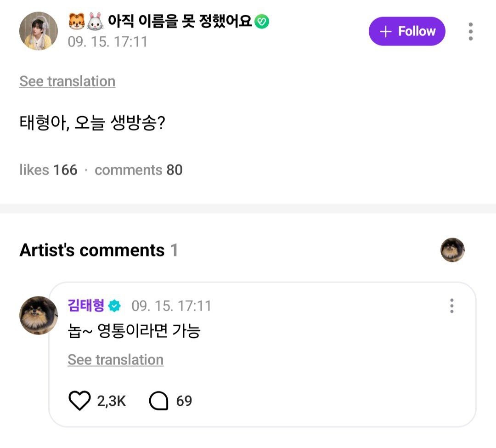496x448 pixels.
Task: Translate the post using See translation
Action: [x=68, y=81]
